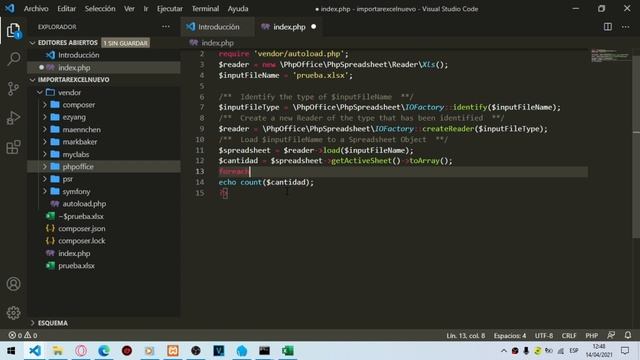The height and width of the screenshot is (360, 640).
Task: Open the Ejecutar menu
Action: [x=170, y=9]
